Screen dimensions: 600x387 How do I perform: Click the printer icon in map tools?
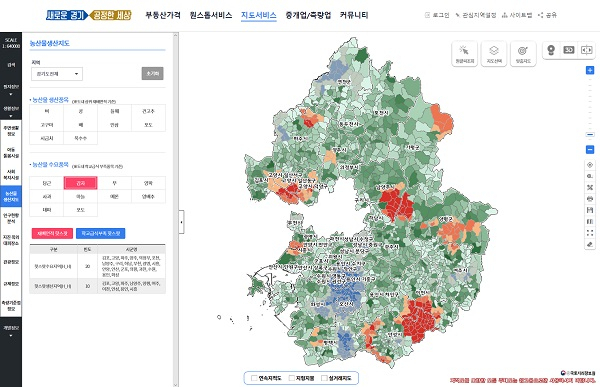coord(590,199)
